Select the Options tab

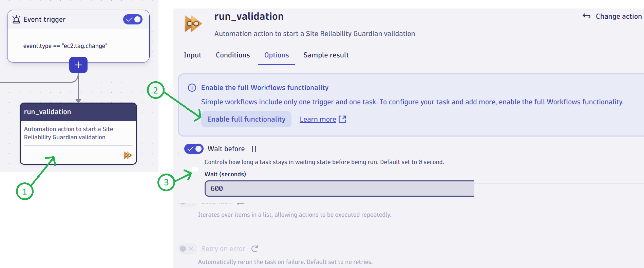click(277, 55)
